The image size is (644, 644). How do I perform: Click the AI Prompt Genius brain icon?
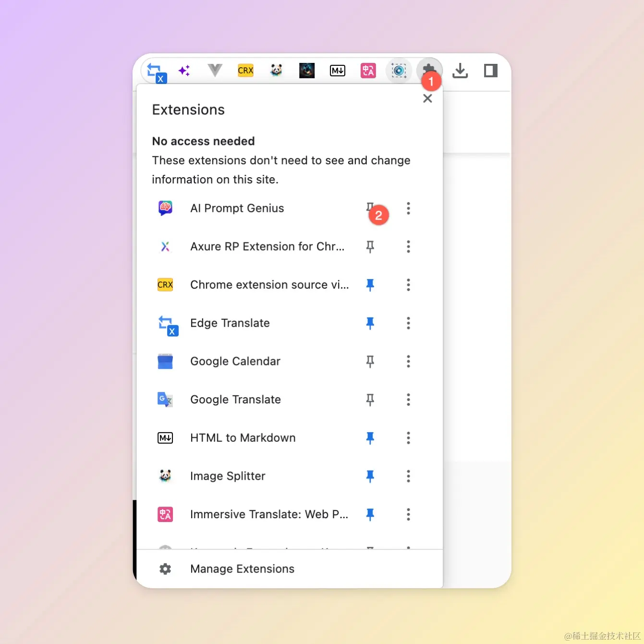click(165, 208)
